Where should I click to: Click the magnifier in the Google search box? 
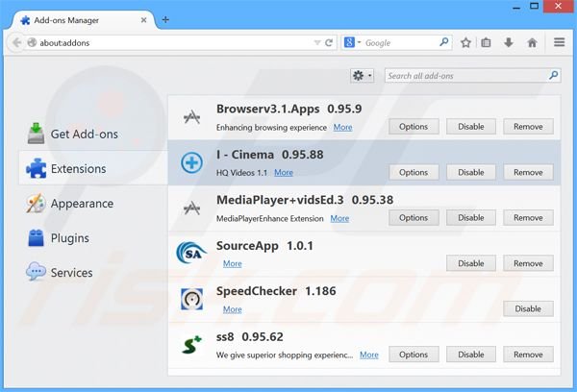click(444, 42)
